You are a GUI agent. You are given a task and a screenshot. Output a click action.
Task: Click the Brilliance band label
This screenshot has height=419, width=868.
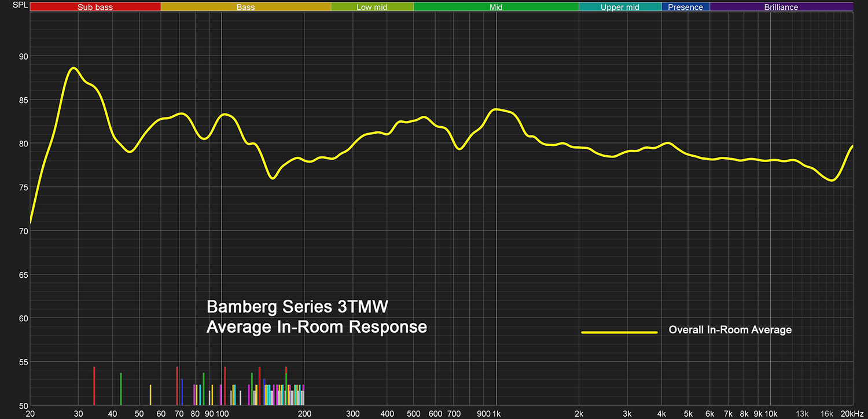(781, 8)
